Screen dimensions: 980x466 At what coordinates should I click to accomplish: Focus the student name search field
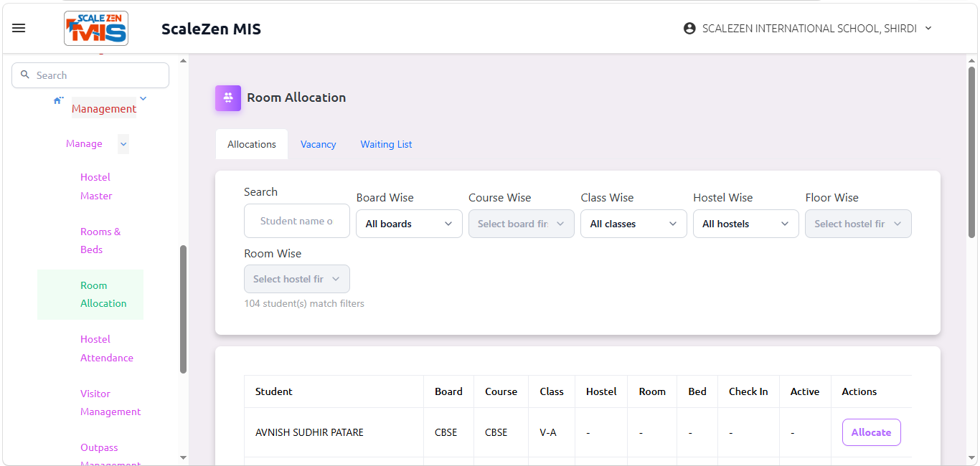pyautogui.click(x=297, y=221)
